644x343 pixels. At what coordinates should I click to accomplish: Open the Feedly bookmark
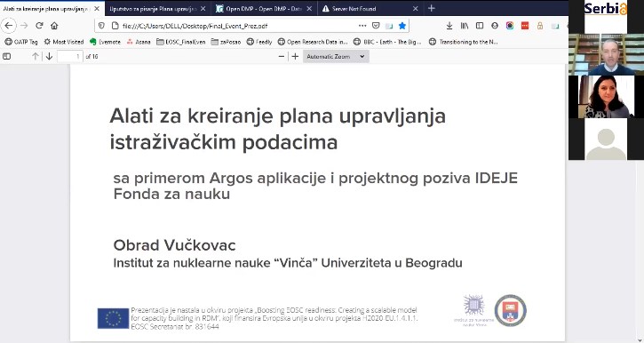pyautogui.click(x=259, y=42)
